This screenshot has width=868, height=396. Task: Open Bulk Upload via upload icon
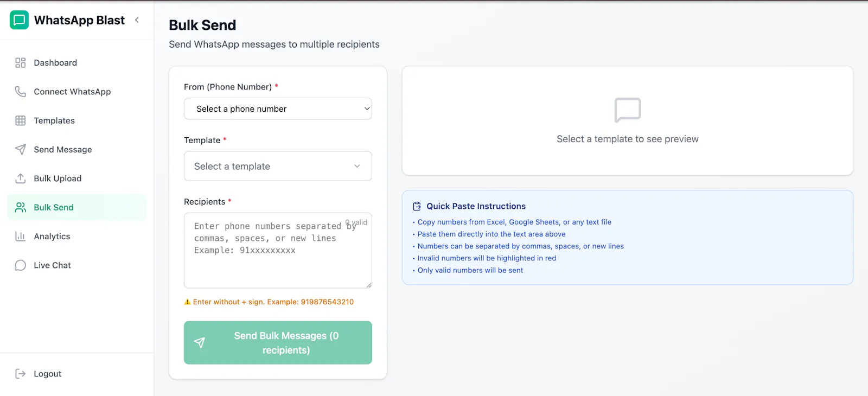(x=21, y=178)
